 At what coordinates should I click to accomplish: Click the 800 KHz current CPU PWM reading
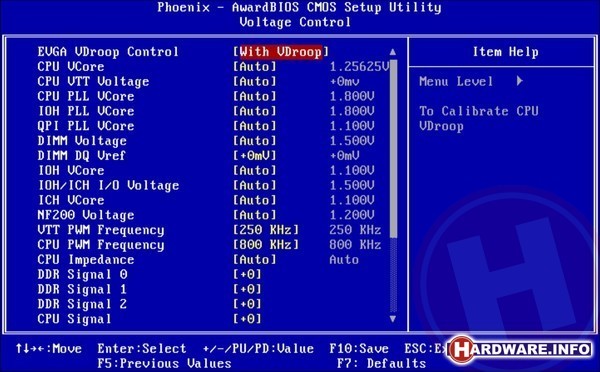(355, 245)
